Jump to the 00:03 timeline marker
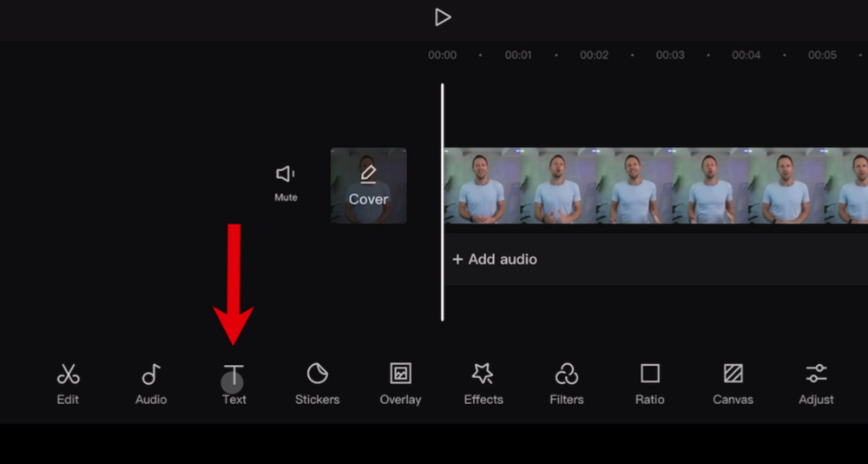Screen dimensions: 868x464 coord(670,56)
